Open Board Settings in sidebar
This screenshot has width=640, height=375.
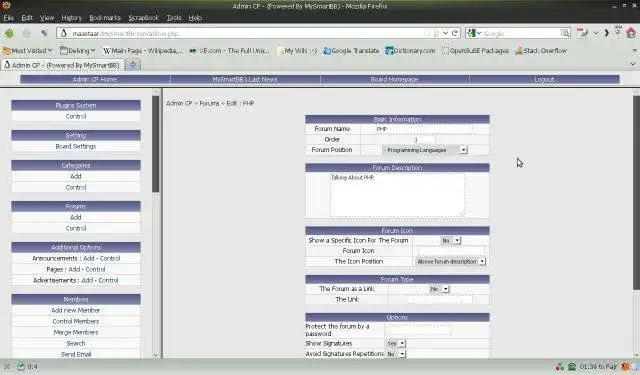click(x=76, y=146)
